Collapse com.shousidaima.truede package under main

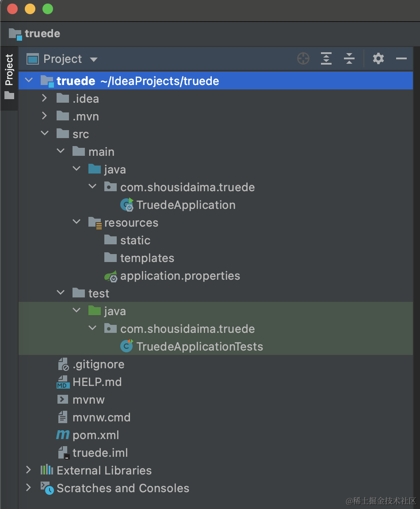92,186
